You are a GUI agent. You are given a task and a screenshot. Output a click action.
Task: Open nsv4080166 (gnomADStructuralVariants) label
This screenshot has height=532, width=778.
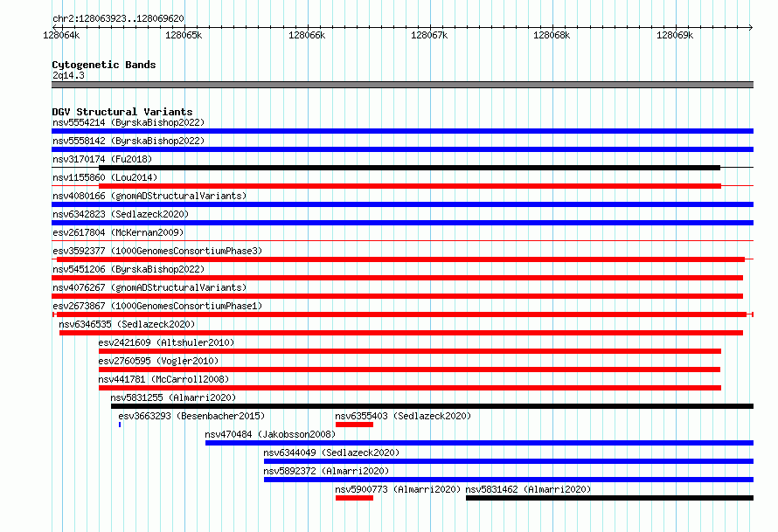click(149, 196)
